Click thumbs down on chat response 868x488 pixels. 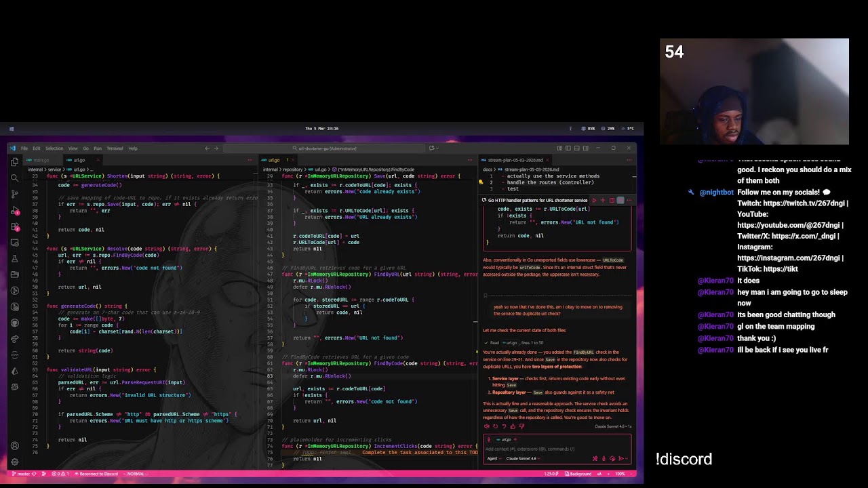(x=521, y=426)
